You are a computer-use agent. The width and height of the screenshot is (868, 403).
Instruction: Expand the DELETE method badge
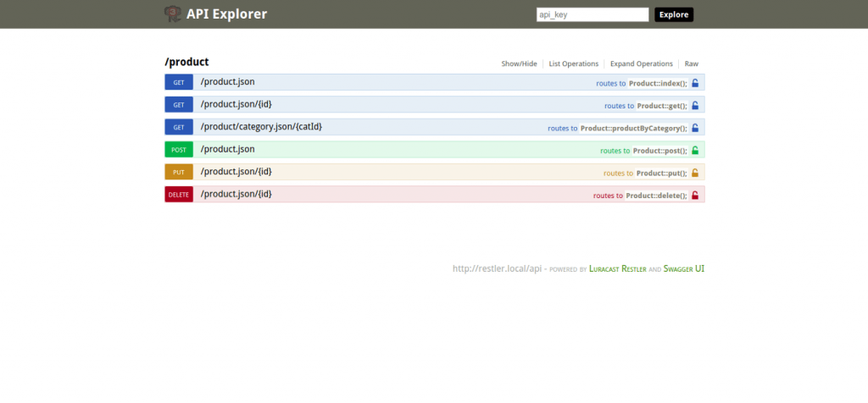pyautogui.click(x=179, y=195)
